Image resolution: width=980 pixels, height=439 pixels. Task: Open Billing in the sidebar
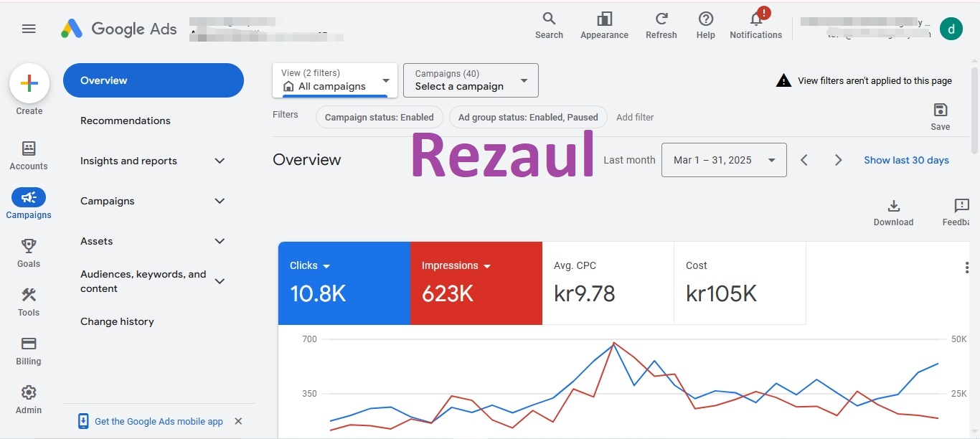point(29,351)
